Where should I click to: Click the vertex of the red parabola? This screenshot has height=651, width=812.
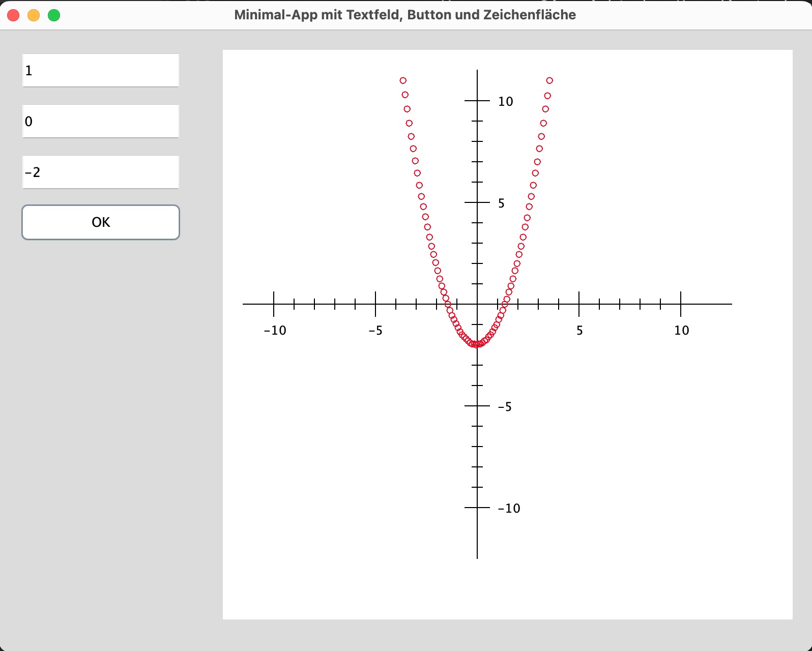(x=477, y=345)
